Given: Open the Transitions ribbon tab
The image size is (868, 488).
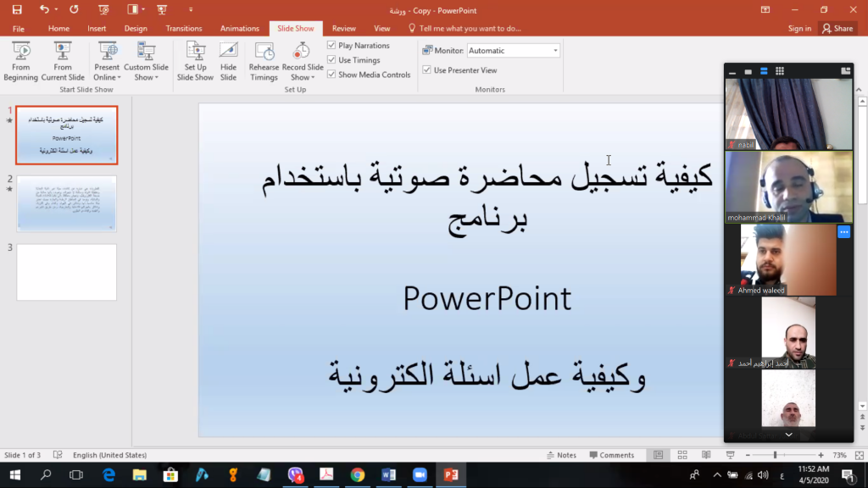Looking at the screenshot, I should [184, 28].
